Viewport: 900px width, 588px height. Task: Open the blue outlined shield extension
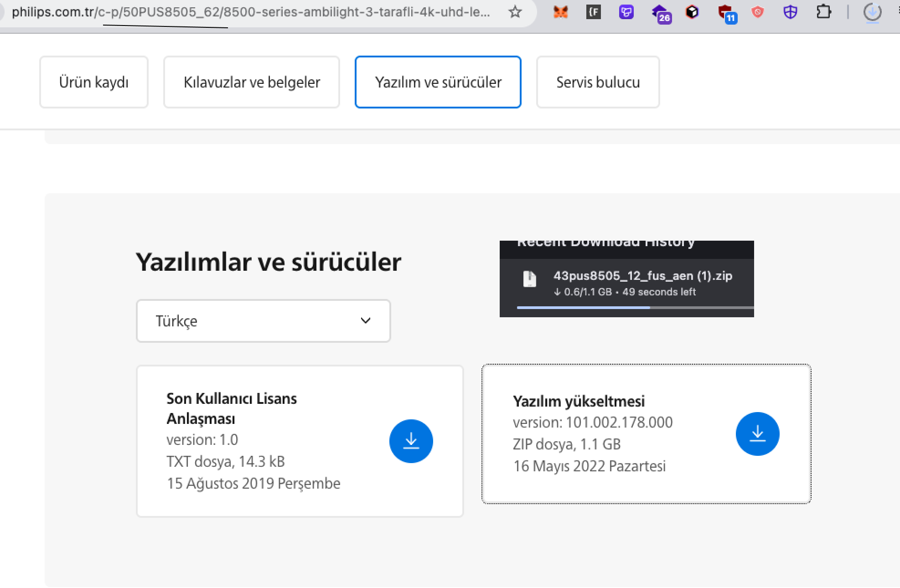[791, 12]
